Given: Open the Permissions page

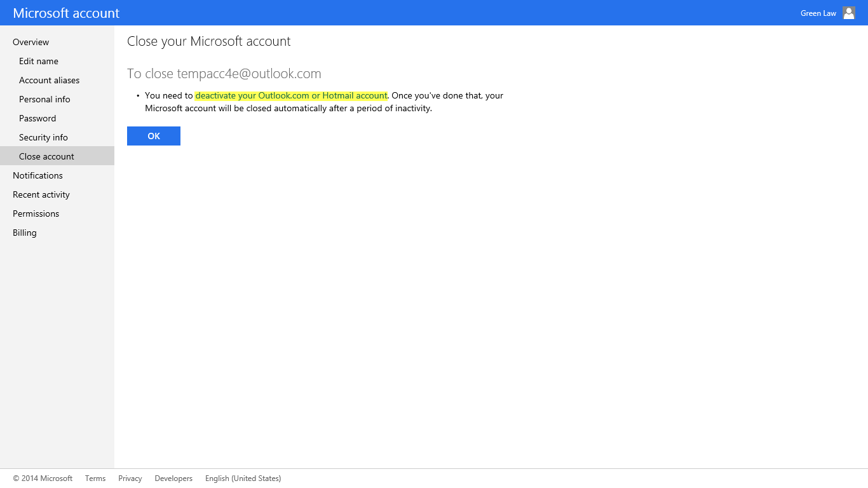Looking at the screenshot, I should pyautogui.click(x=36, y=213).
